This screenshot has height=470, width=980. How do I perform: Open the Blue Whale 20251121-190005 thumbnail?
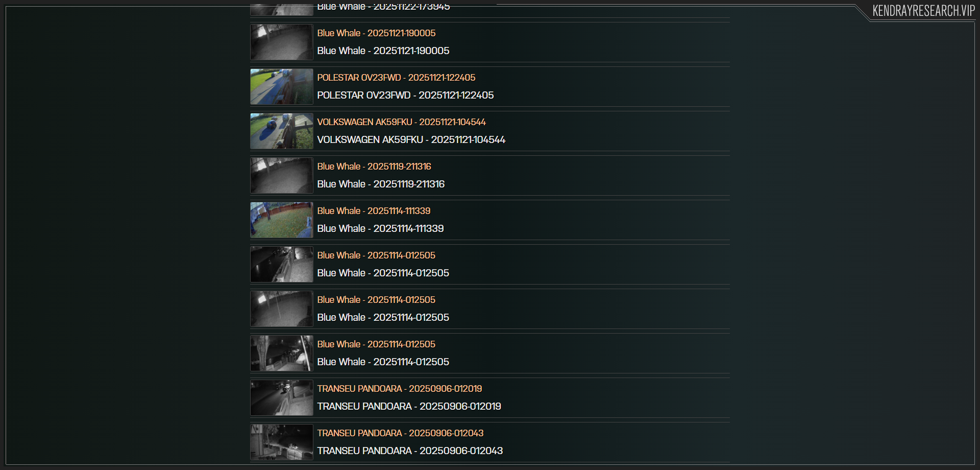click(282, 42)
